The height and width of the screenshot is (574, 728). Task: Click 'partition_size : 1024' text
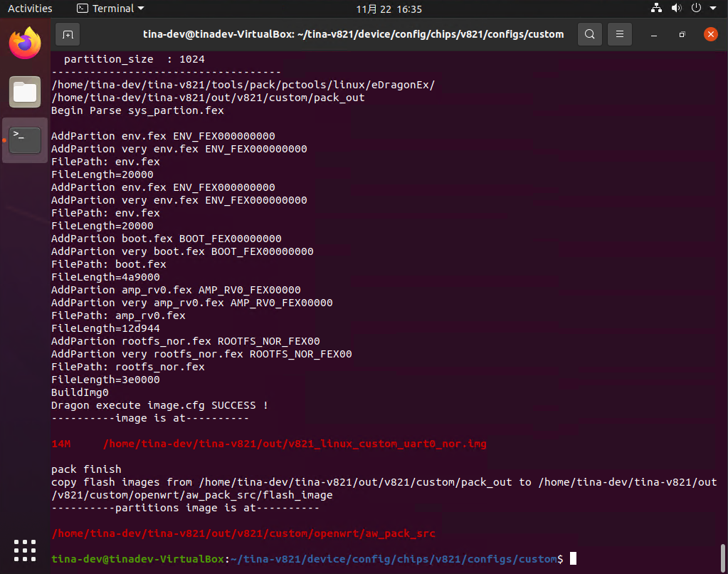[134, 60]
